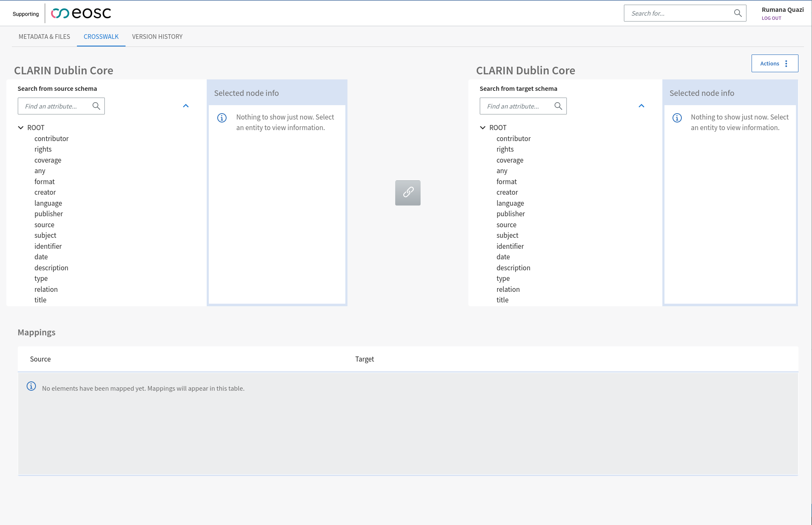
Task: Select the title node in target schema
Action: coord(503,300)
